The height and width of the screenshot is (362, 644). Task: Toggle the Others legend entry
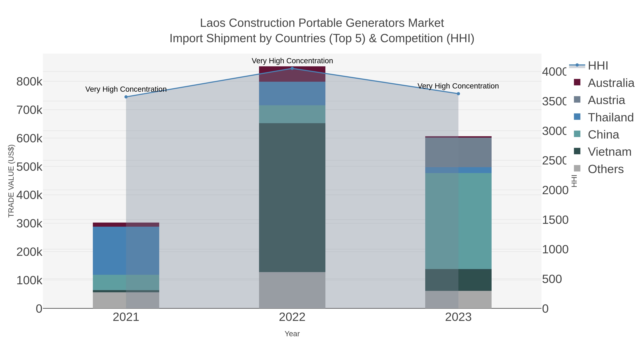(x=599, y=169)
